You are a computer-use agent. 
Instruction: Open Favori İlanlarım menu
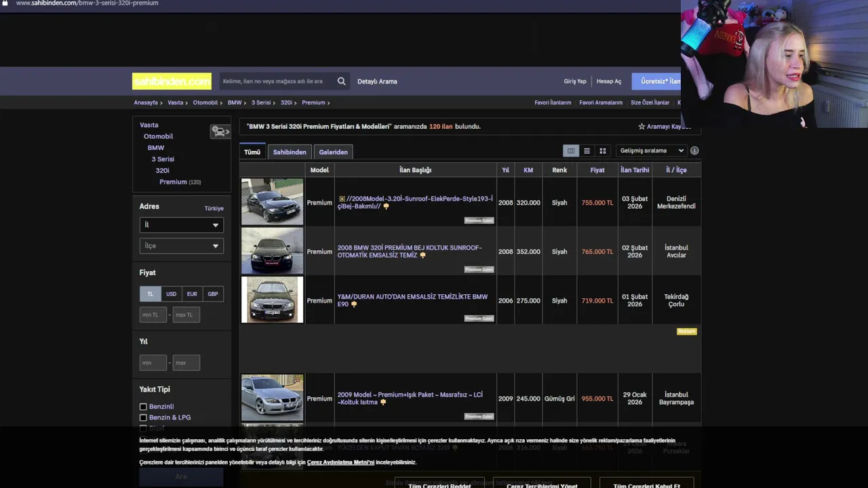tap(553, 103)
